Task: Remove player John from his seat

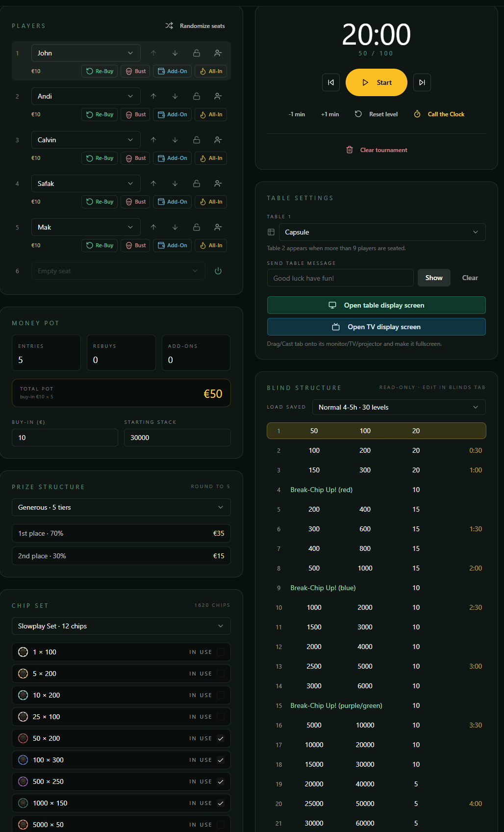Action: pos(218,53)
